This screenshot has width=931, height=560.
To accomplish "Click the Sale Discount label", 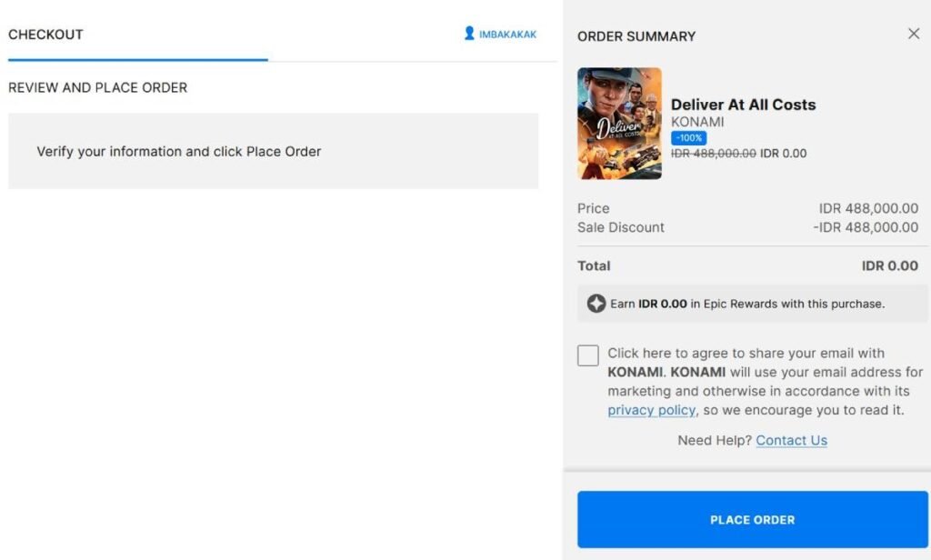I will pyautogui.click(x=621, y=227).
